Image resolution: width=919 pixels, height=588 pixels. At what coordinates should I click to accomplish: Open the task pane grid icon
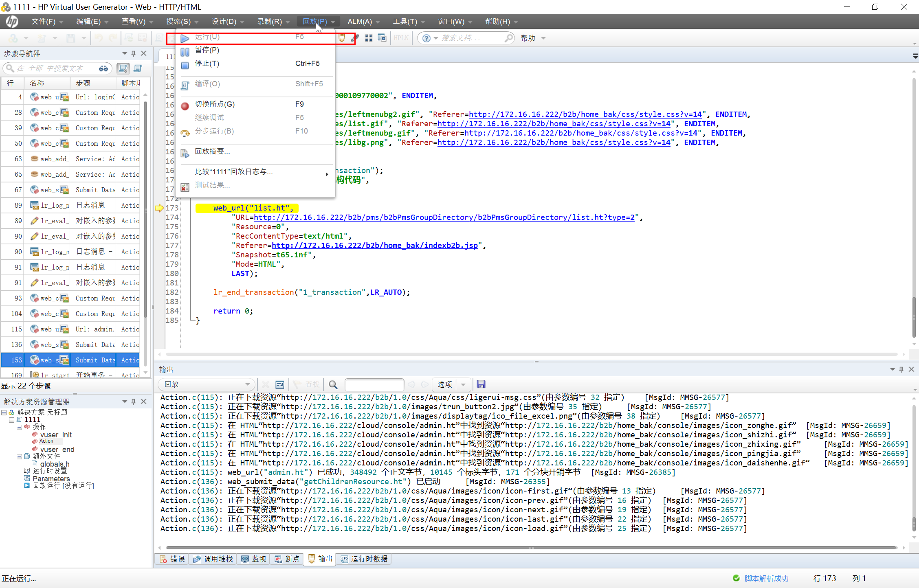pyautogui.click(x=369, y=37)
